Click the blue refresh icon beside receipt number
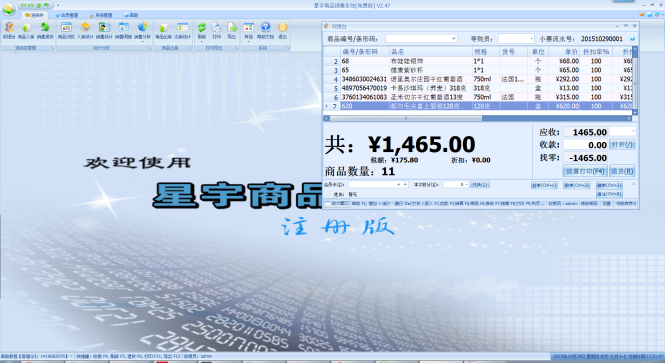The width and height of the screenshot is (665, 363). coord(633,39)
